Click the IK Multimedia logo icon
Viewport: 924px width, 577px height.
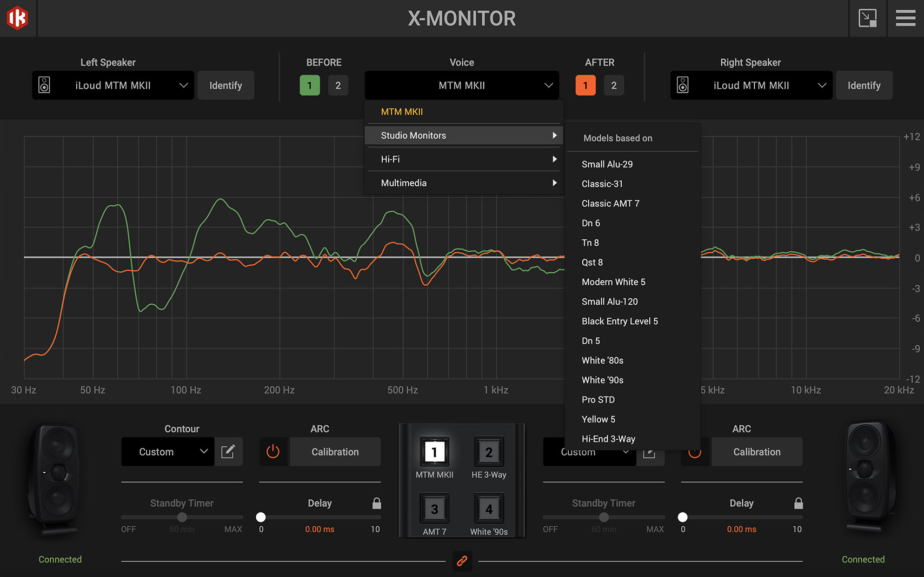[x=17, y=18]
